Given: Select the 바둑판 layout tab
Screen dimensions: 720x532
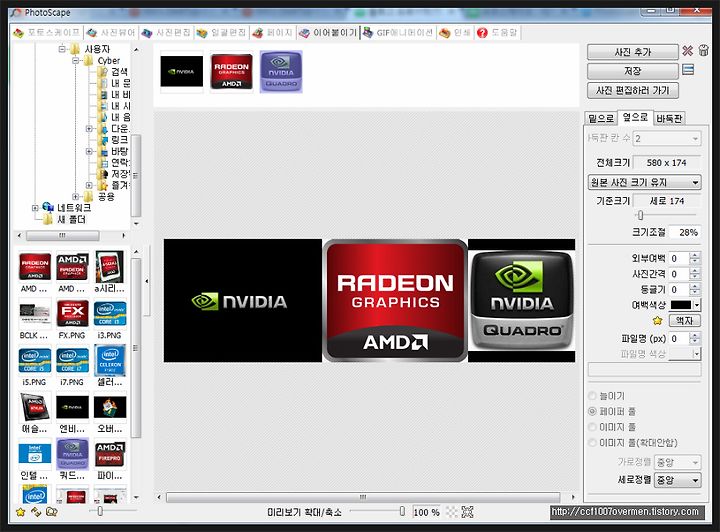Looking at the screenshot, I should [669, 118].
